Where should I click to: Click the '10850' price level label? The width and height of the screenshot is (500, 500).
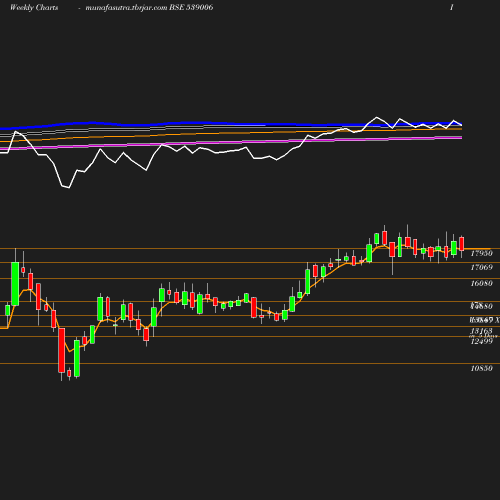pyautogui.click(x=481, y=368)
